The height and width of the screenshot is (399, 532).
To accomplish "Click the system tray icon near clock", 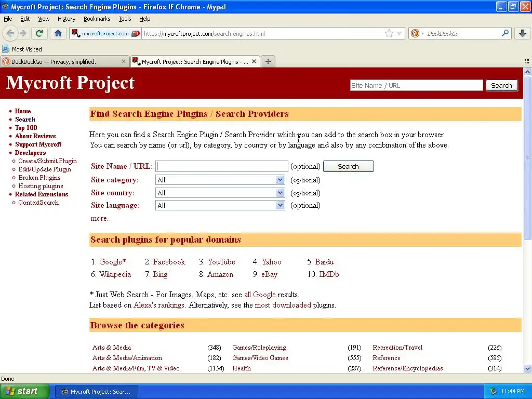I will click(493, 392).
